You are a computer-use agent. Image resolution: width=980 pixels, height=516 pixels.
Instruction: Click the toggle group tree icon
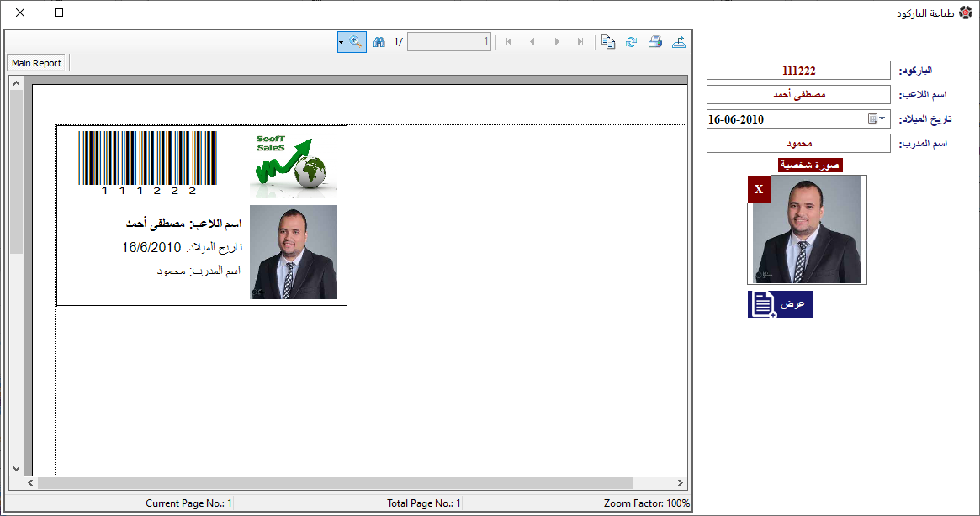[x=608, y=42]
